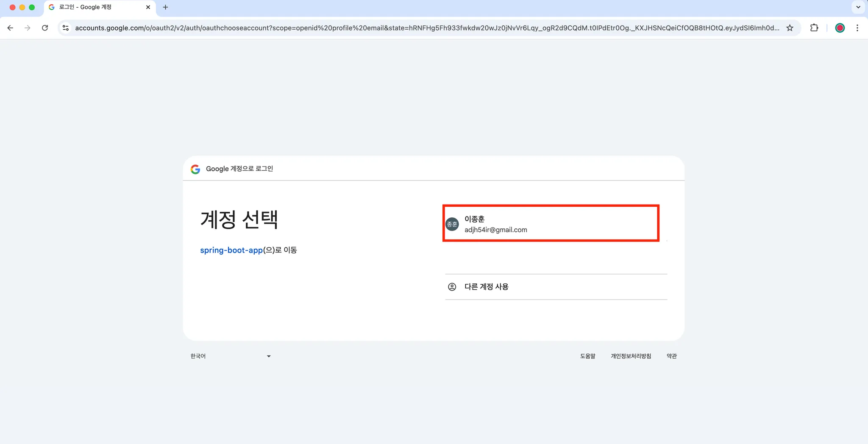
Task: Open the spring-boot-app link
Action: click(x=231, y=250)
